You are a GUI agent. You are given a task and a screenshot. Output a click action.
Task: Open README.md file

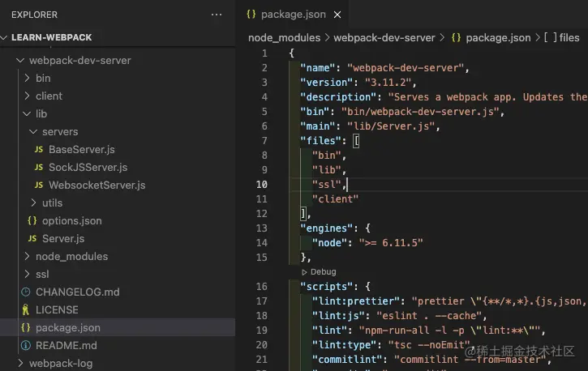(x=67, y=345)
